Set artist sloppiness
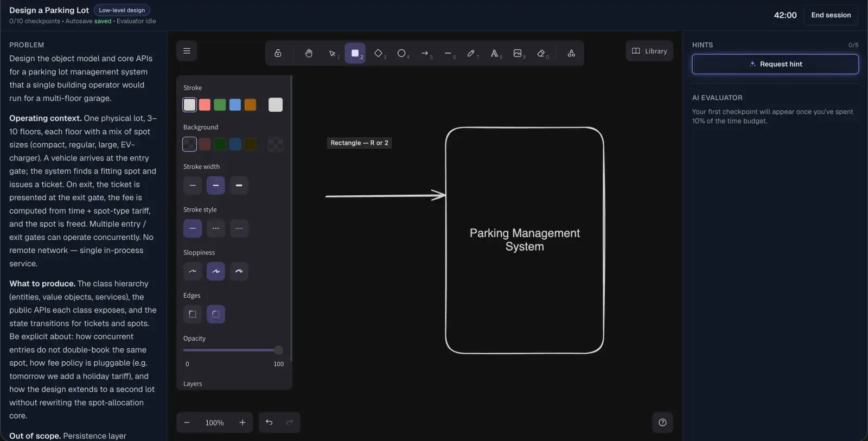 [x=216, y=271]
